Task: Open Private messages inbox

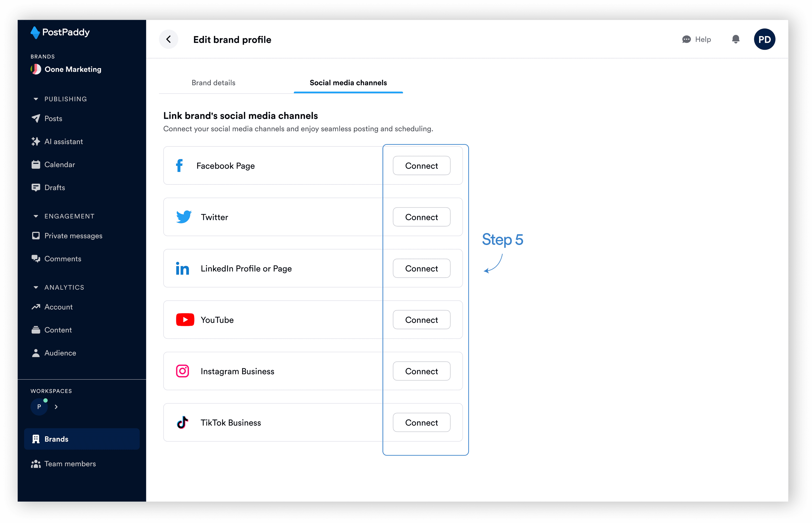Action: pos(73,236)
